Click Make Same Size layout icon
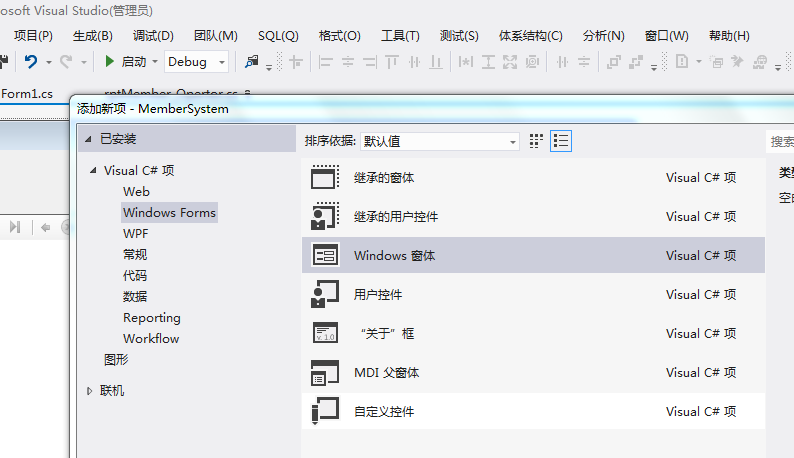Screen dimensions: 794x458 point(510,62)
